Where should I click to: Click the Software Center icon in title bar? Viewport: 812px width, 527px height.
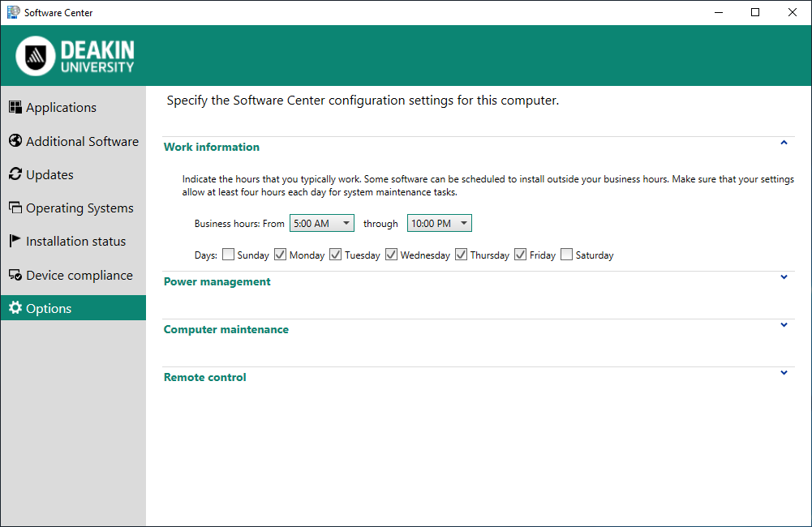[x=13, y=12]
